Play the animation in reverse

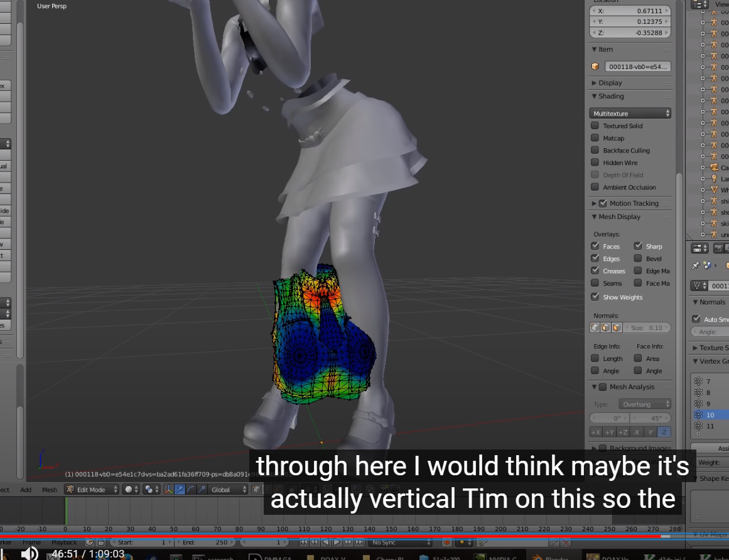[x=325, y=542]
